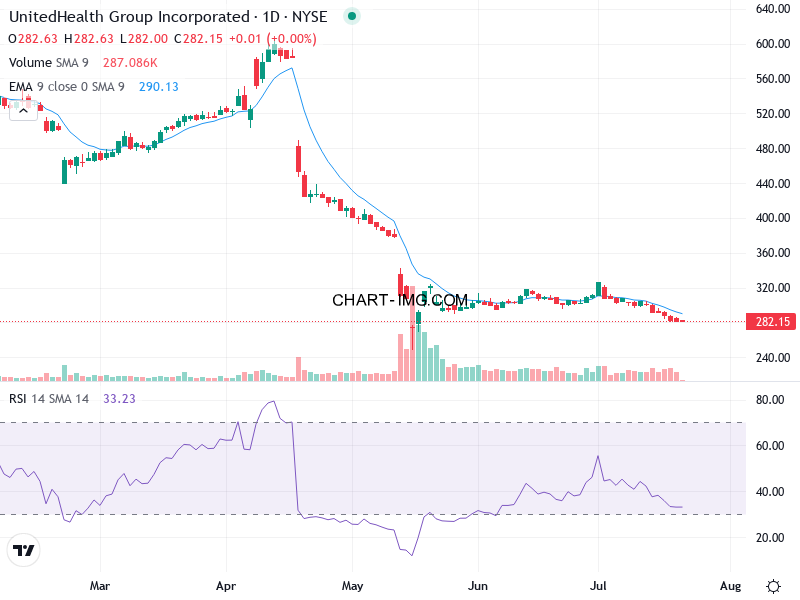This screenshot has width=800, height=600.
Task: Click the May label on time axis
Action: (x=352, y=586)
